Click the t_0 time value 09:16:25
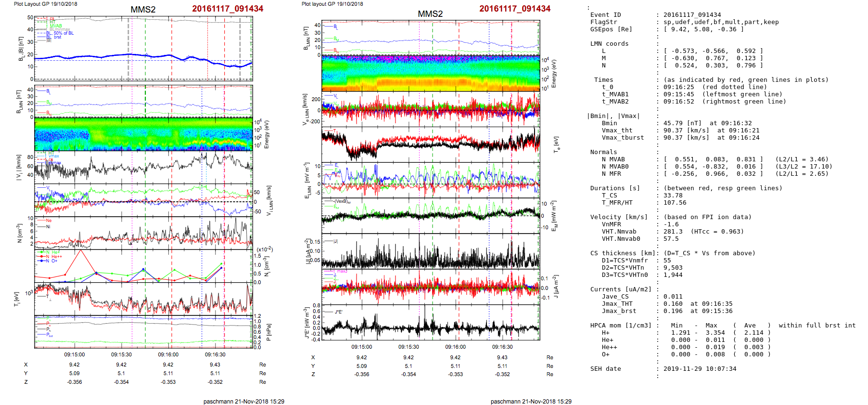Image resolution: width=868 pixels, height=405 pixels. click(678, 87)
